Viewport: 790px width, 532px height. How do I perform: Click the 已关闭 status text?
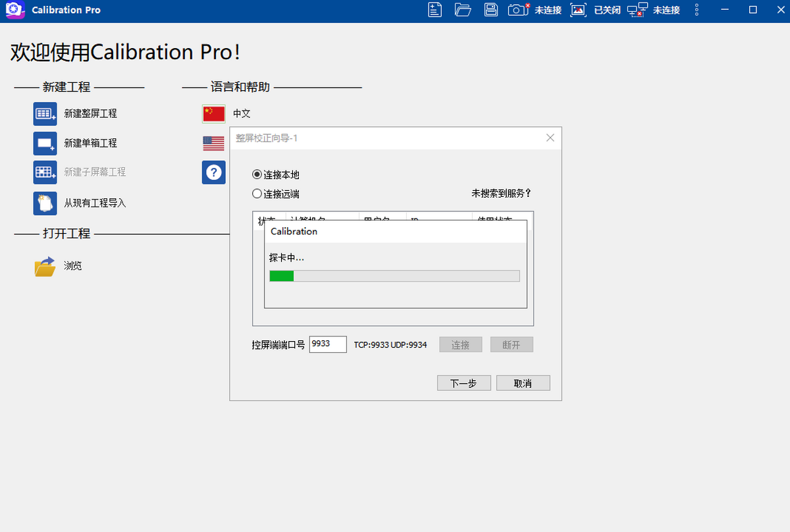point(607,10)
